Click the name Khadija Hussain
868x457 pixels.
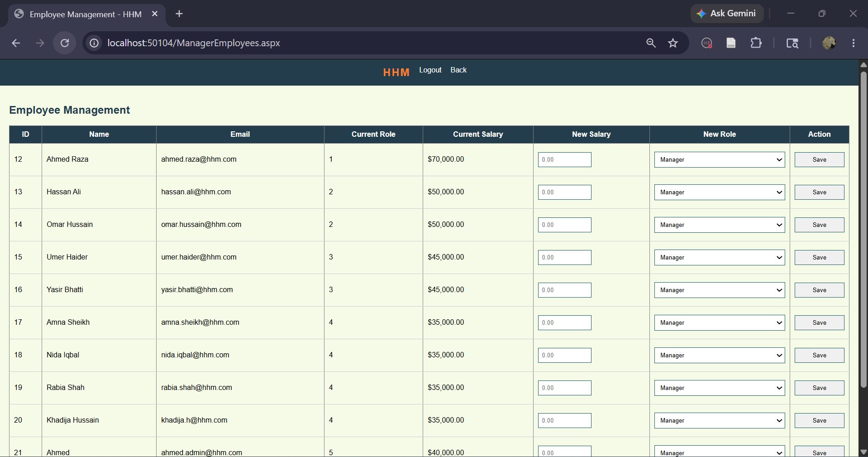click(x=72, y=420)
